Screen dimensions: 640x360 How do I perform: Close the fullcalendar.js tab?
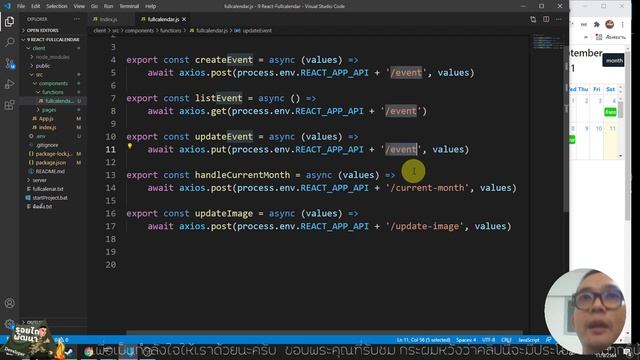184,19
